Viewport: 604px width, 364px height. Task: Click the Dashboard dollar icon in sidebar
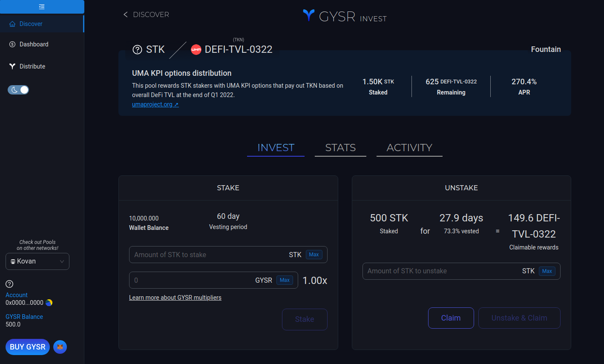point(12,44)
